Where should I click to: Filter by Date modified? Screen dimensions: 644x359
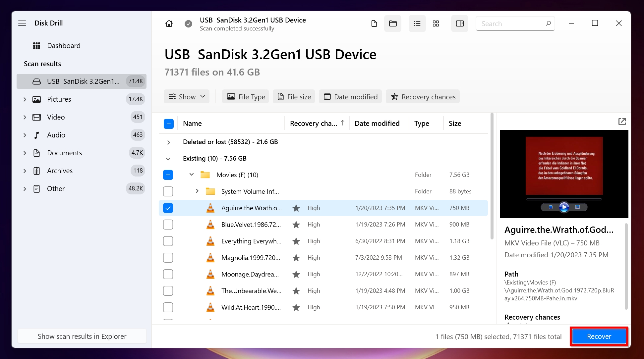click(350, 97)
